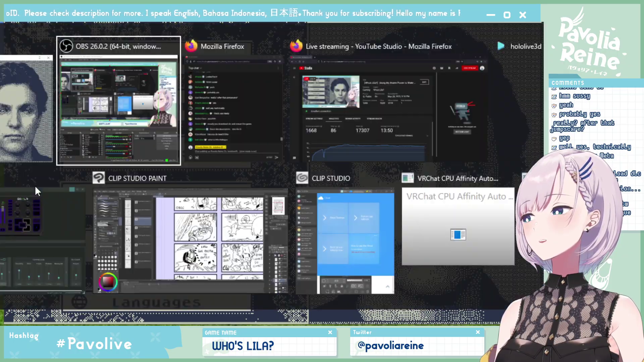Image resolution: width=644 pixels, height=362 pixels.
Task: Close the Game Name overlay box
Action: (330, 332)
